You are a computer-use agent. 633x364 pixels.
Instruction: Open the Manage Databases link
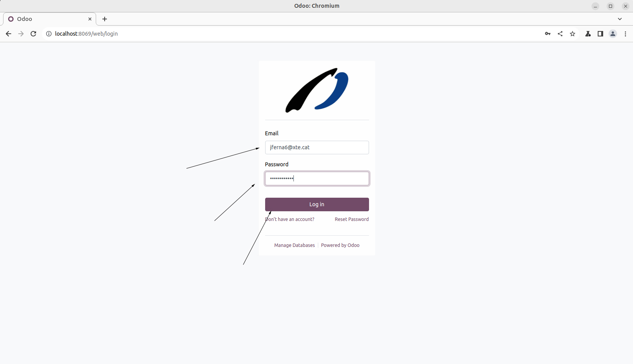(x=294, y=245)
